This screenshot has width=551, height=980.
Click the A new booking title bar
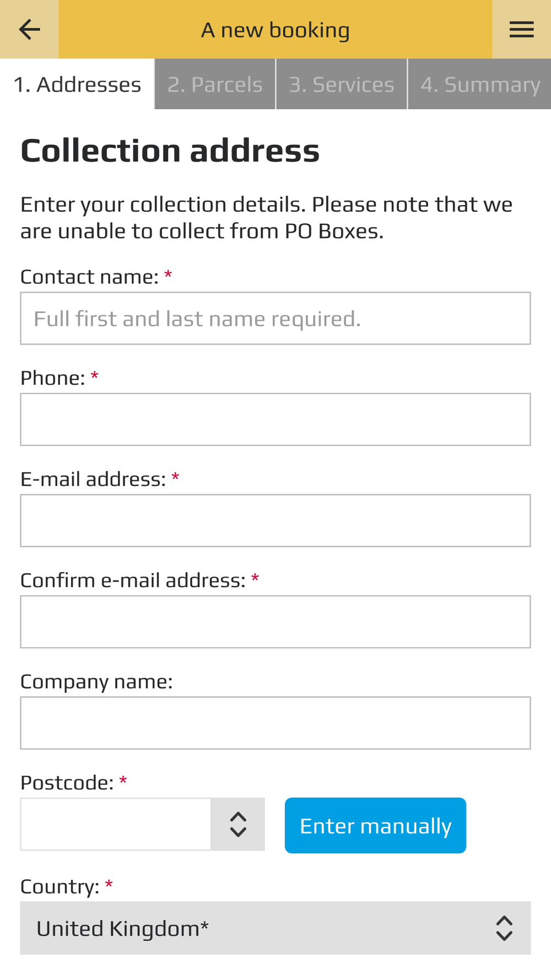(275, 29)
